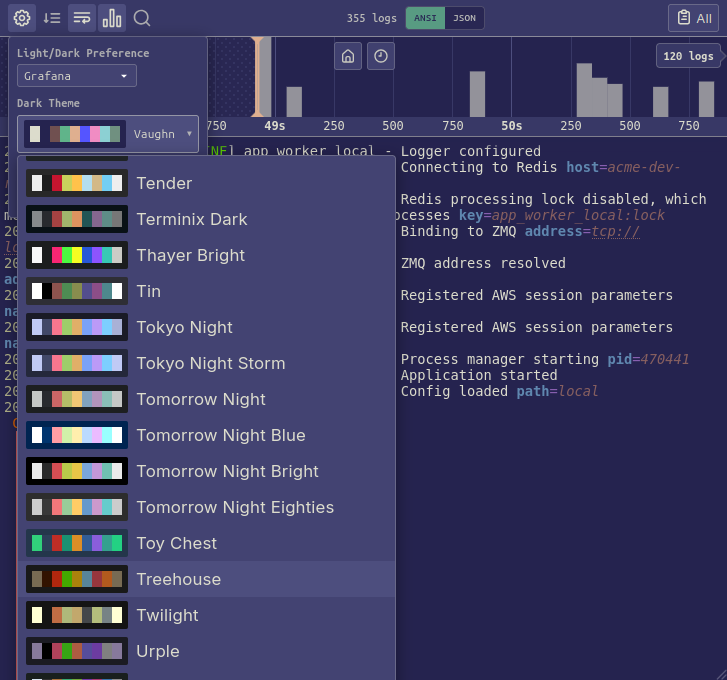Image resolution: width=727 pixels, height=680 pixels.
Task: Click the 50s timeline label
Action: [x=511, y=126]
